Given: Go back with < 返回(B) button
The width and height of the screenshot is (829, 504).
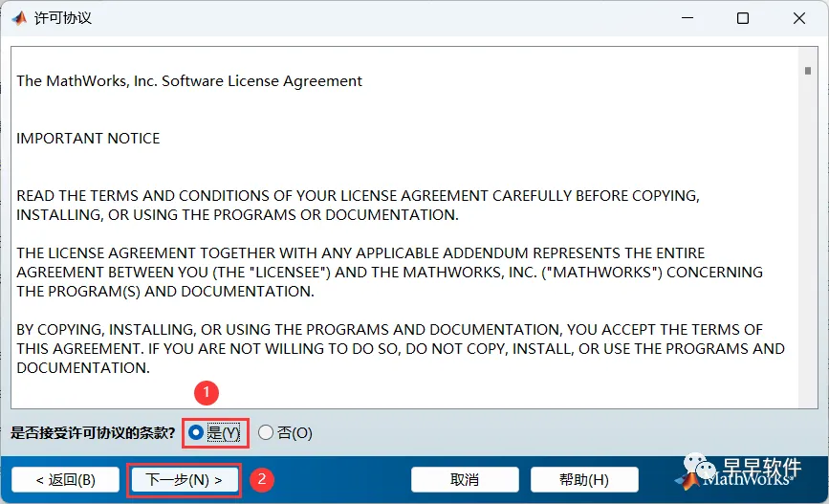Looking at the screenshot, I should point(66,480).
